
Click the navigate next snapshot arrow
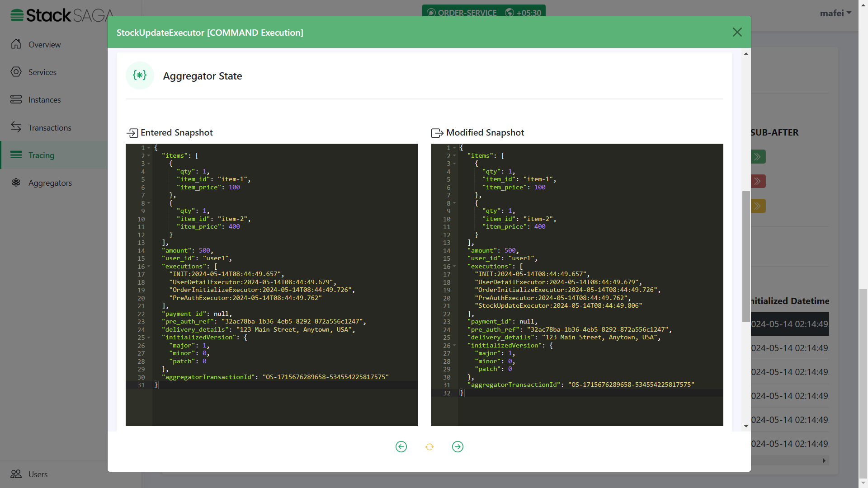(x=457, y=446)
